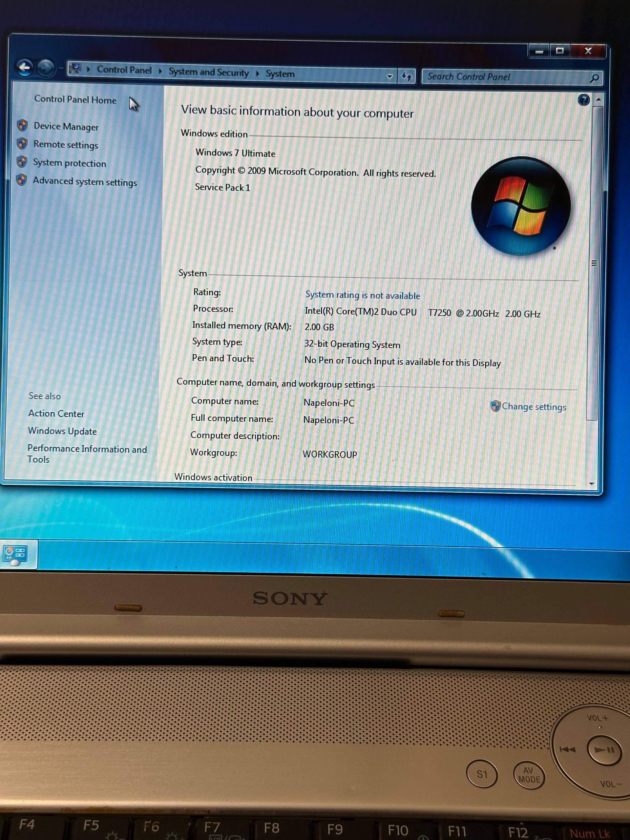
Task: Click the shield icon beside System protection
Action: click(x=22, y=162)
